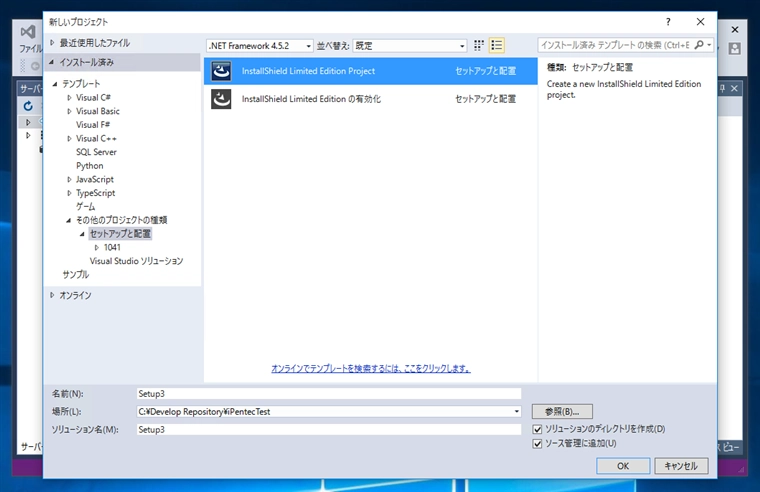The width and height of the screenshot is (760, 492).
Task: Expand オンライン section
Action: (x=52, y=295)
